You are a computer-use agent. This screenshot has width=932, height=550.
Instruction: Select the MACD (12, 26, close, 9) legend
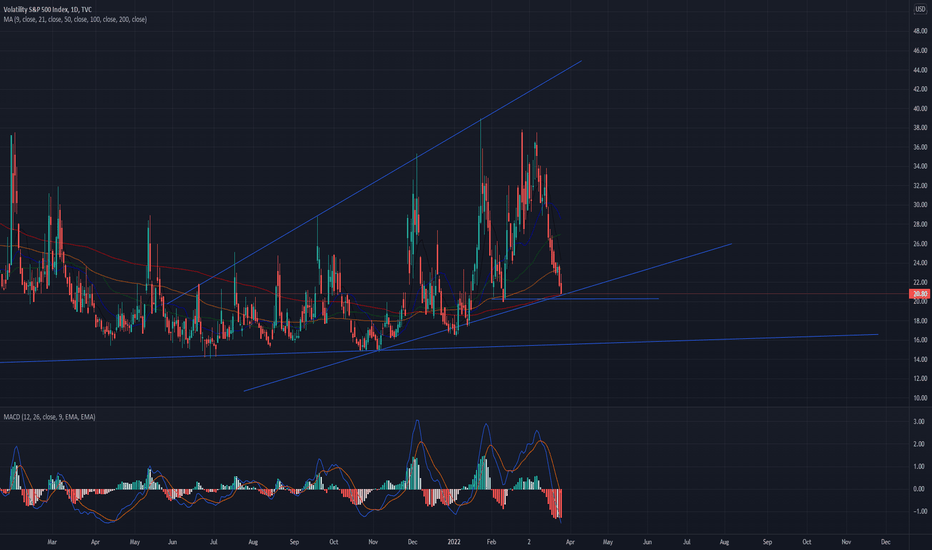pyautogui.click(x=49, y=417)
